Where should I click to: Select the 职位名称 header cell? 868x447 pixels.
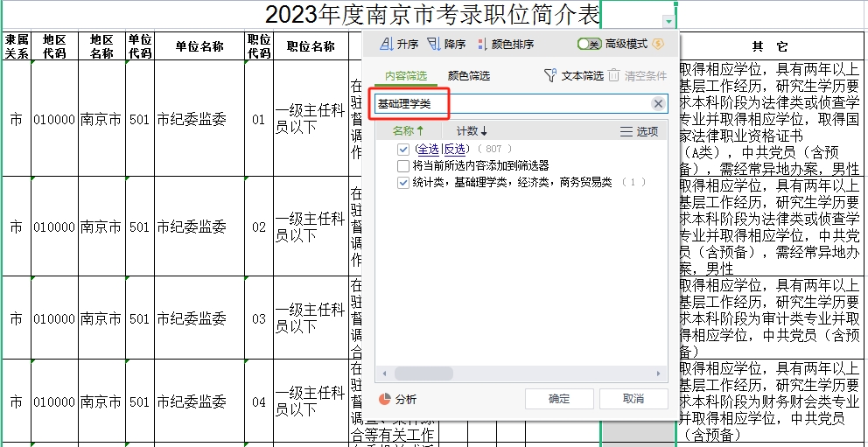(311, 45)
